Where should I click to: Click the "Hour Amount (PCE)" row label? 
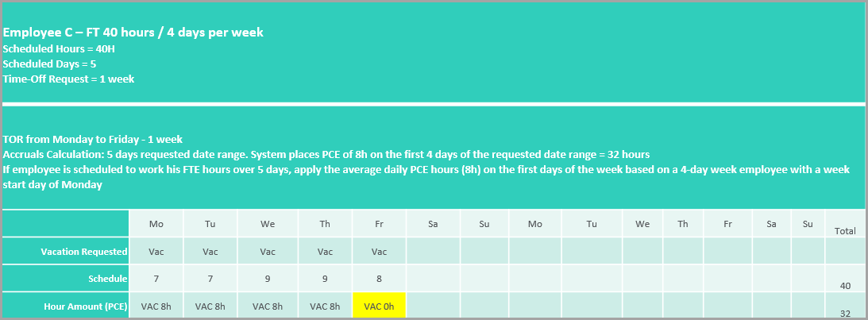(86, 306)
